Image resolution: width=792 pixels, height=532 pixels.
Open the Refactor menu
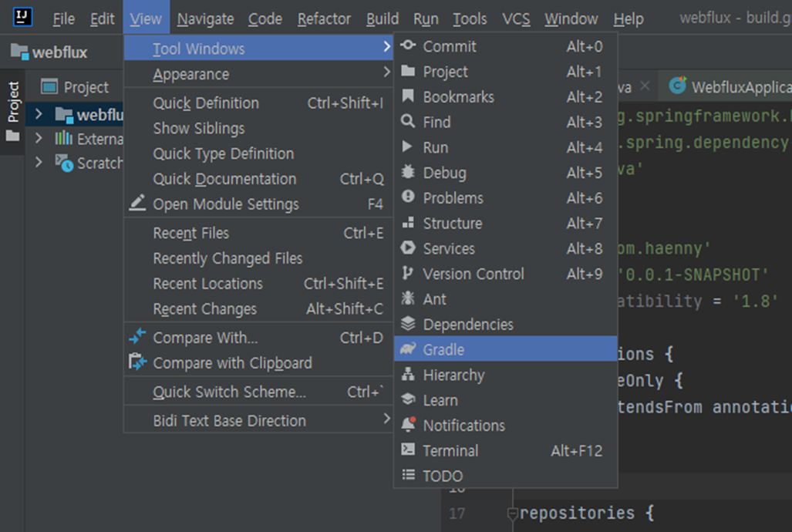coord(324,19)
